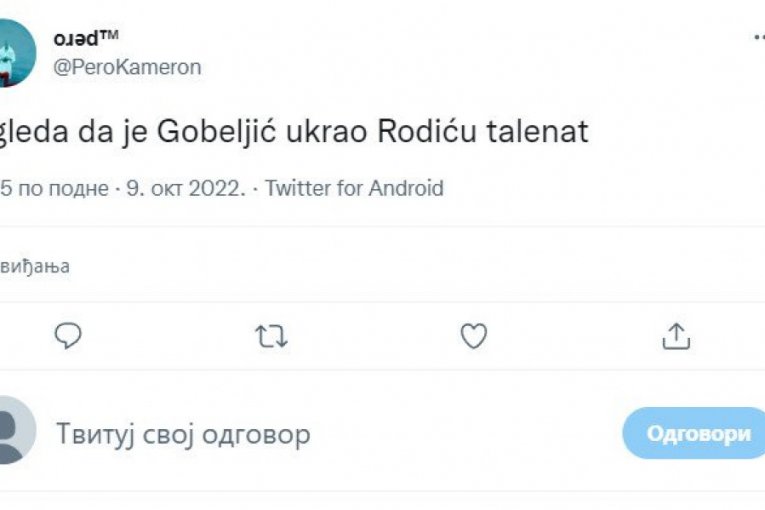
Task: Like the tweet with the heart icon
Action: point(473,337)
